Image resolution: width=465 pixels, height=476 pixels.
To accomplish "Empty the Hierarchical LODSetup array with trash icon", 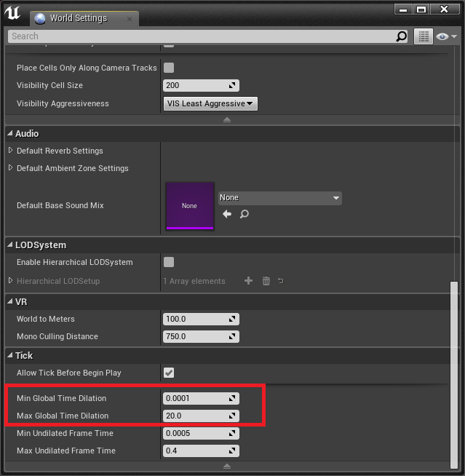I will coord(266,281).
